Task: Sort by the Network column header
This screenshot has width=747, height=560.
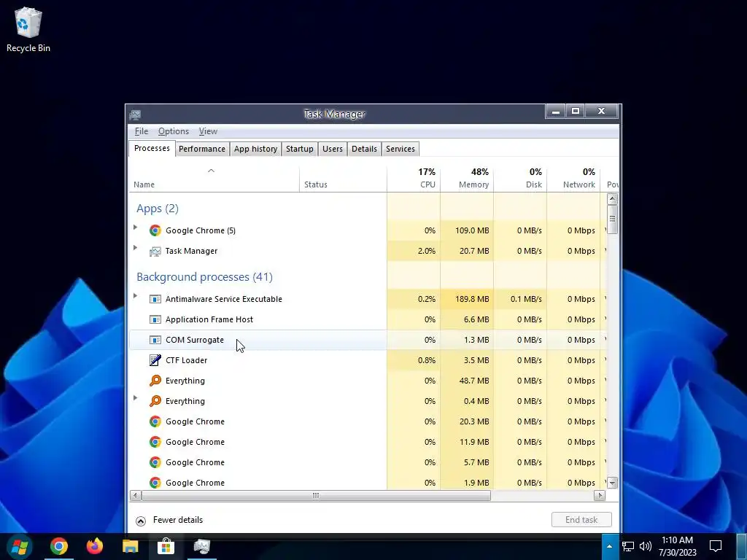Action: (573, 179)
